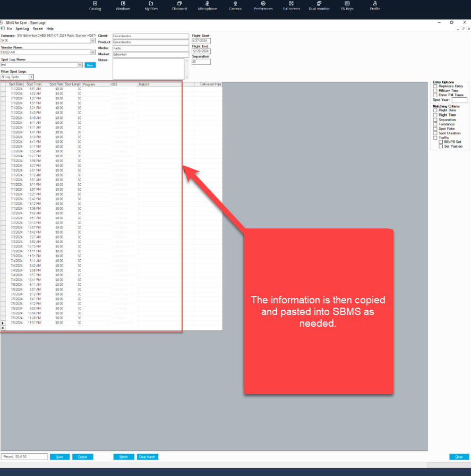Viewport: 471px width, 476px height.
Task: Select the 7/1/2024 6:51 AM row
Action: pyautogui.click(x=112, y=89)
